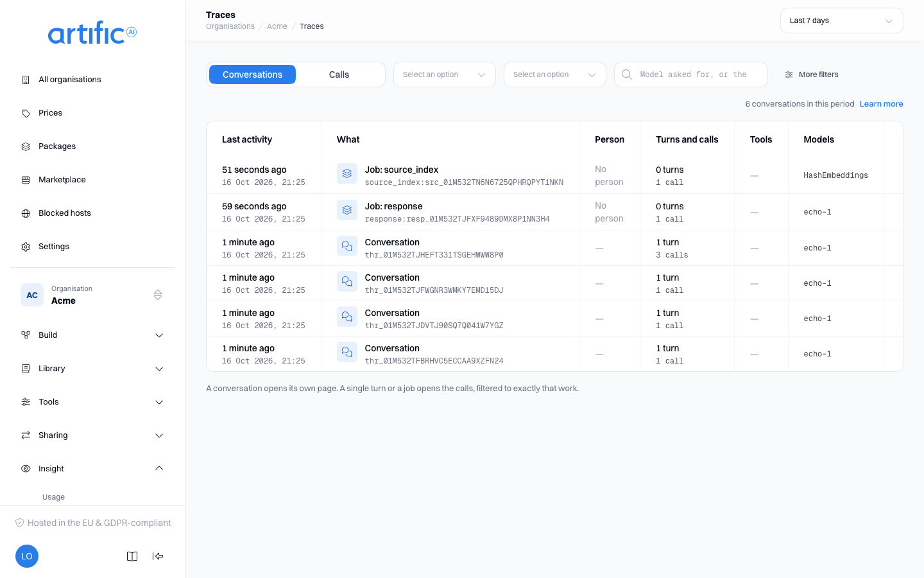This screenshot has width=924, height=578.
Task: Click the job icon for response row
Action: pos(347,210)
